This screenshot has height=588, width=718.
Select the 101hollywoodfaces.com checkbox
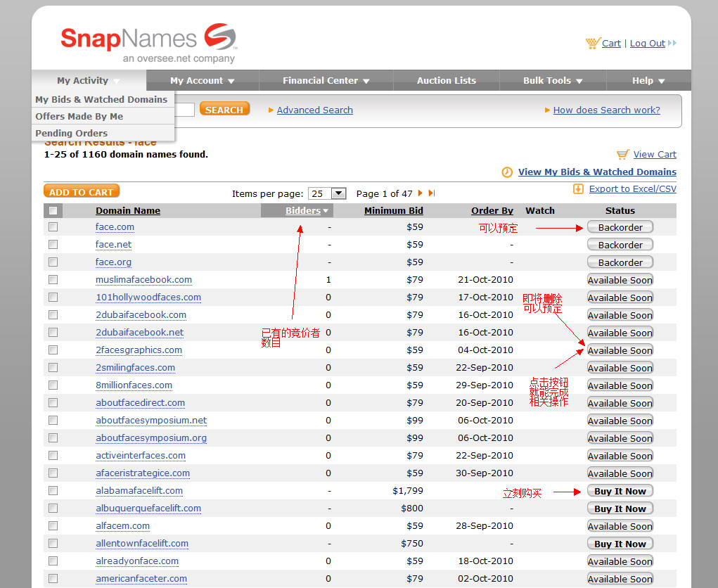53,298
